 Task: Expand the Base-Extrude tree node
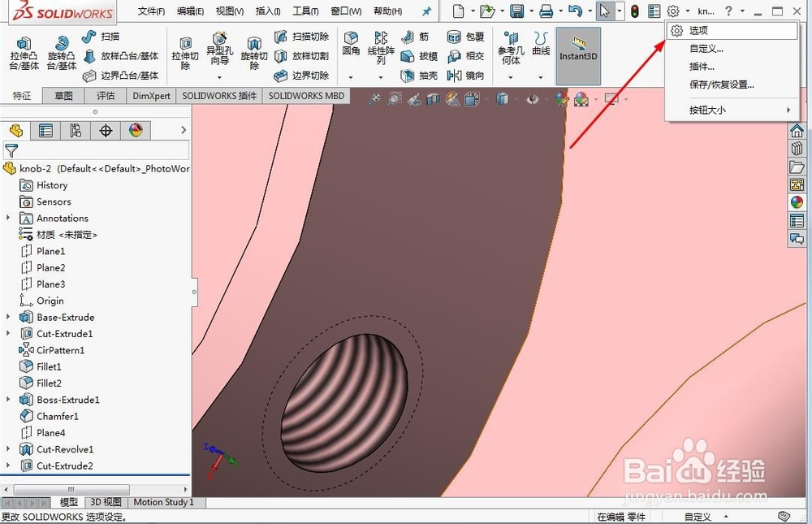click(8, 317)
